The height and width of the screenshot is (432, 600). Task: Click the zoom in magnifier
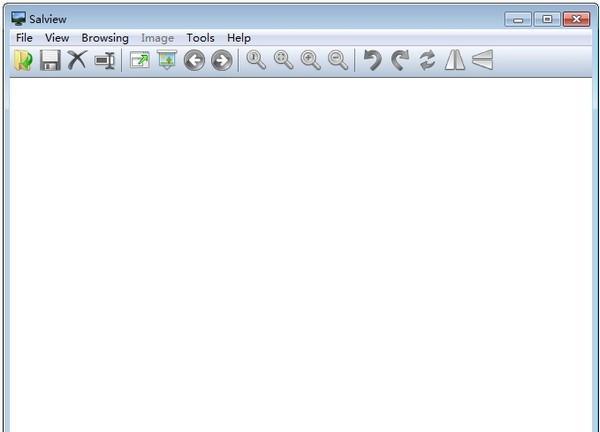pos(311,60)
